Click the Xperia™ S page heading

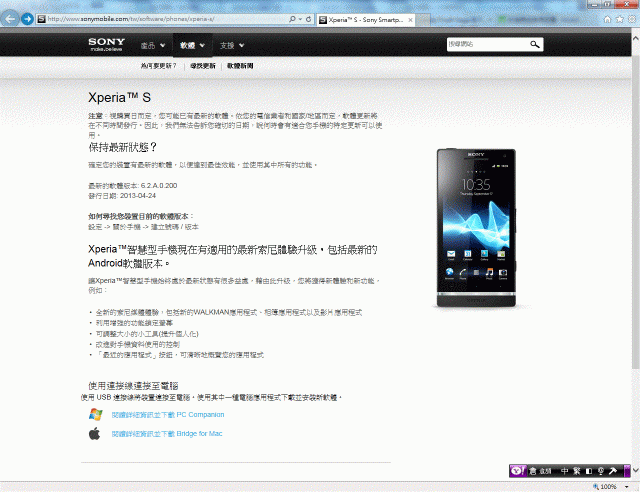(120, 98)
